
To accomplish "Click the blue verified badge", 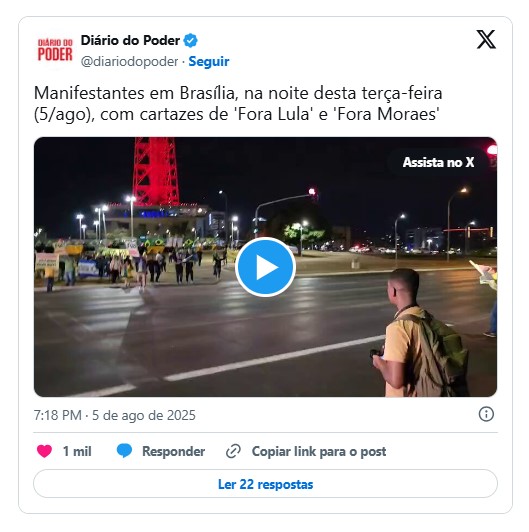I will tap(190, 41).
